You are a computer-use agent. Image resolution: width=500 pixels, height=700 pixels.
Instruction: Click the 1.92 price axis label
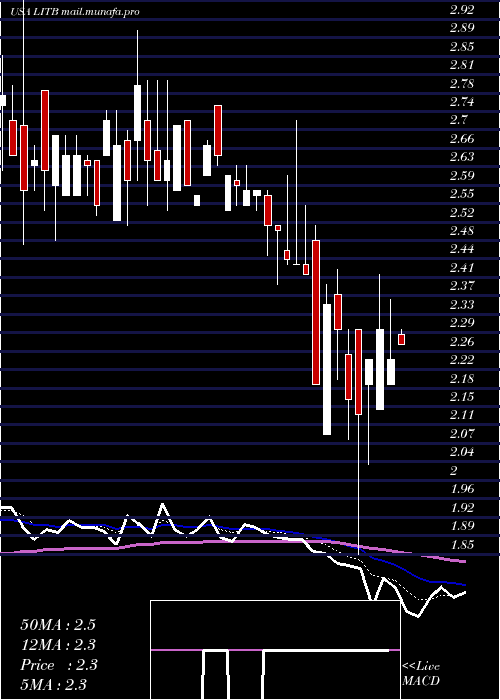(462, 508)
